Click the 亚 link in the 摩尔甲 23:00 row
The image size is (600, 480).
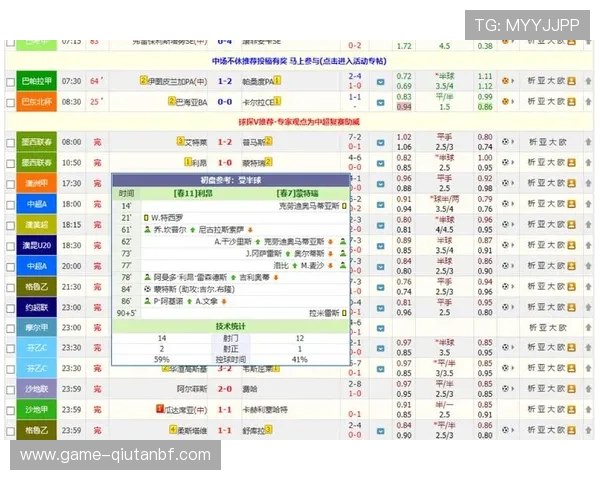click(541, 328)
